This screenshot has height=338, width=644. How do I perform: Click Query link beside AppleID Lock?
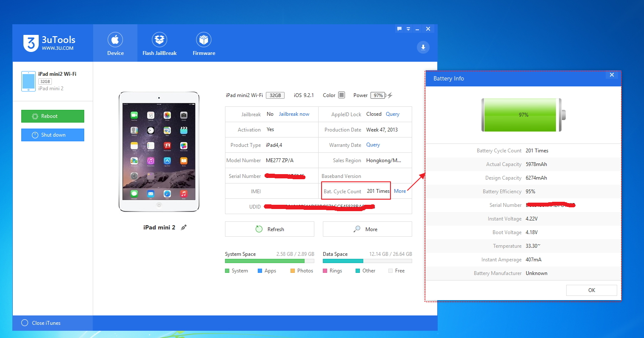coord(392,114)
